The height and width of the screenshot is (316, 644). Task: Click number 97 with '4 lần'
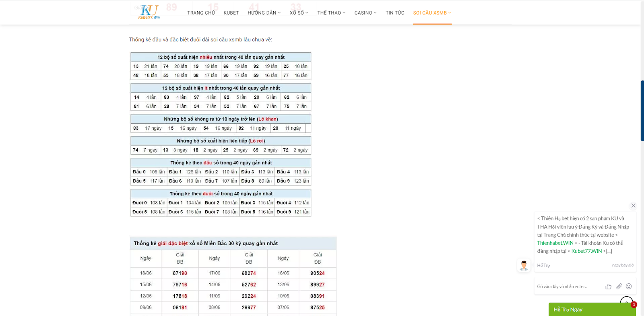pyautogui.click(x=206, y=97)
